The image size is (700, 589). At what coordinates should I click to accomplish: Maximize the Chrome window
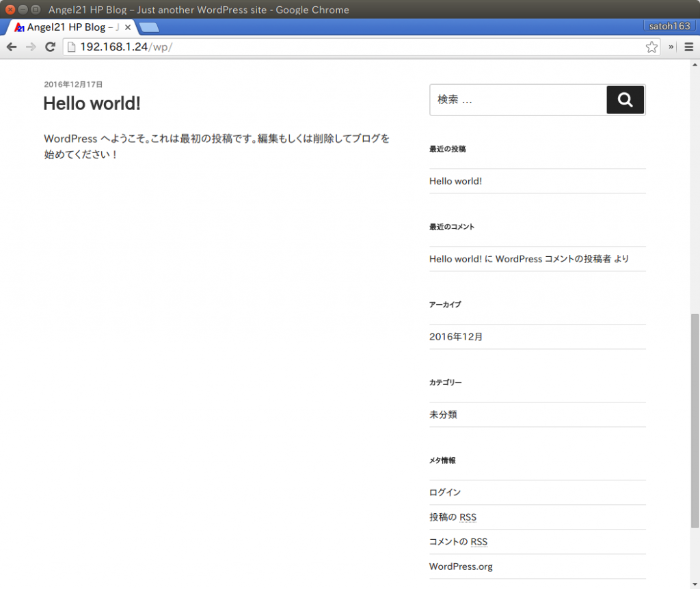(x=36, y=10)
